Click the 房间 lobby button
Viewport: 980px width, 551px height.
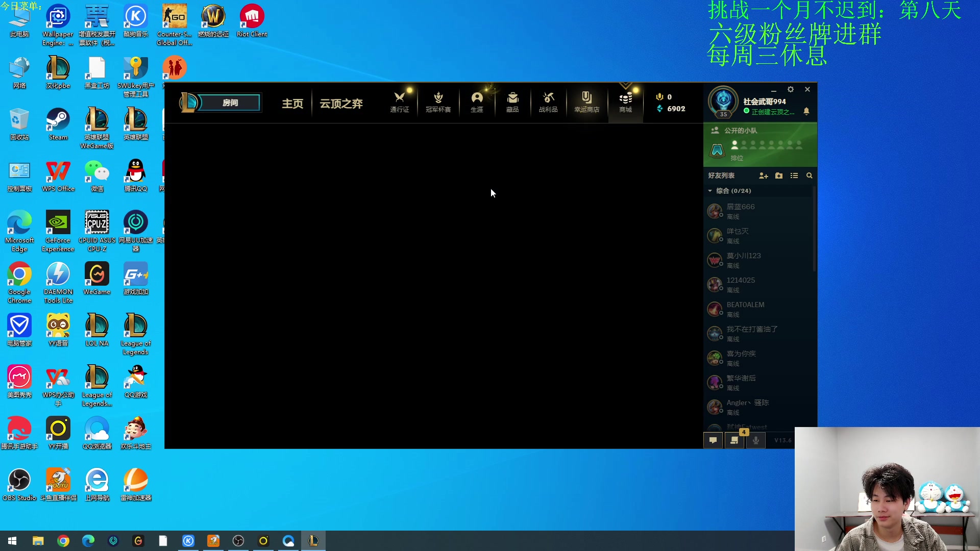pos(230,103)
